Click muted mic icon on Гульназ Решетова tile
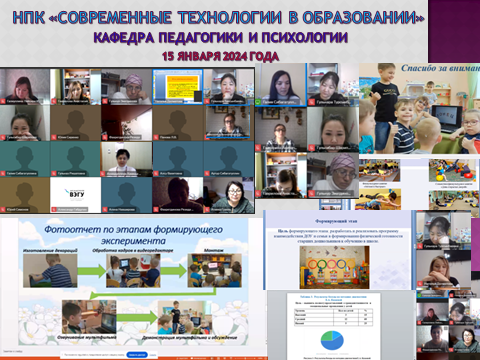480x360 pixels. point(54,173)
